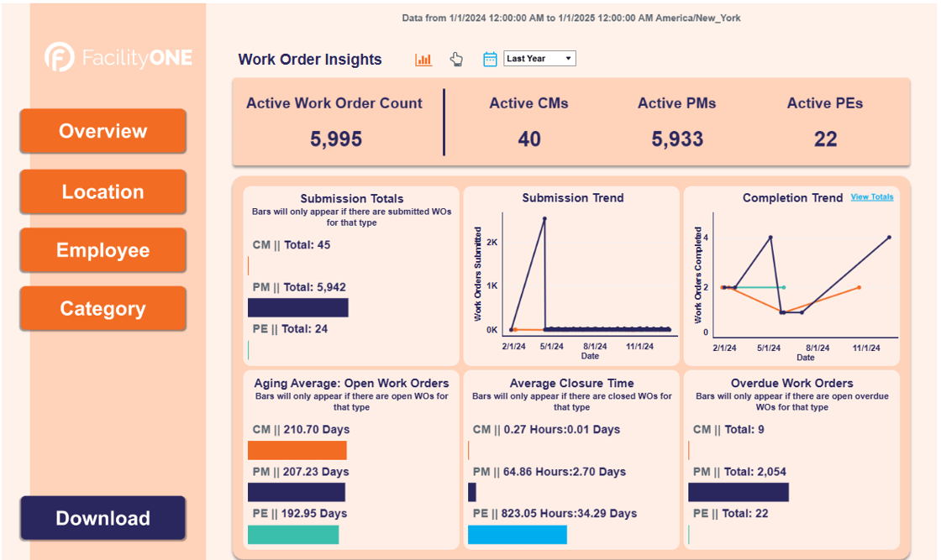Select the orange CM Aging Average bar

(297, 451)
